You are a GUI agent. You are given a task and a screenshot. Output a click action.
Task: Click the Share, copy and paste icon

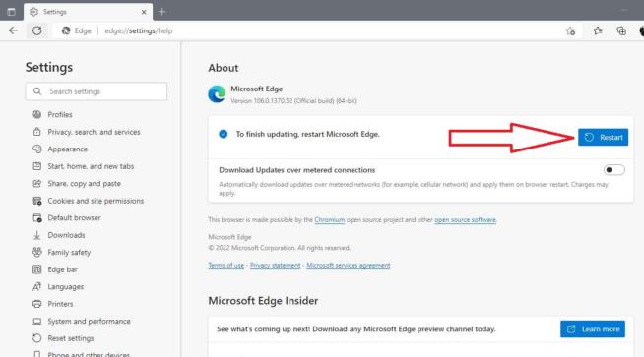[x=37, y=184]
